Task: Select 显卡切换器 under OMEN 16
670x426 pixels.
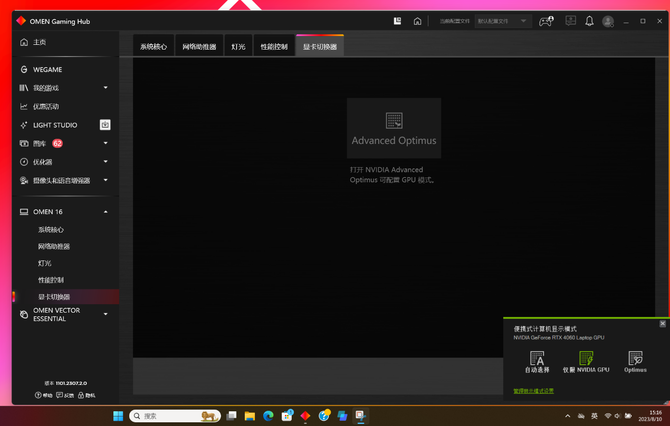Action: click(x=54, y=297)
